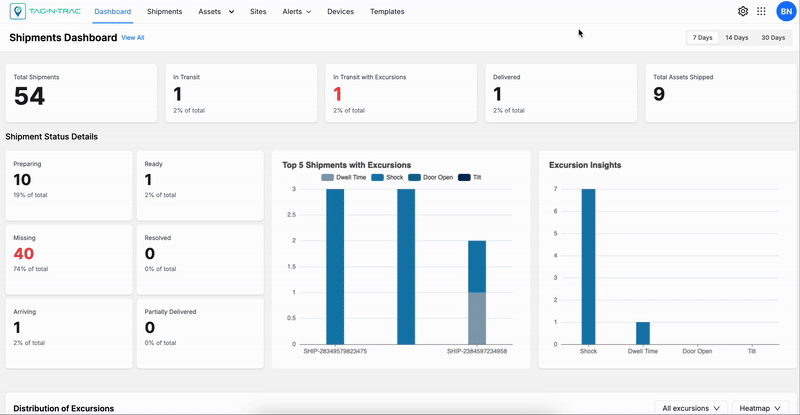Select the 30 Days range button
The height and width of the screenshot is (415, 800).
772,37
